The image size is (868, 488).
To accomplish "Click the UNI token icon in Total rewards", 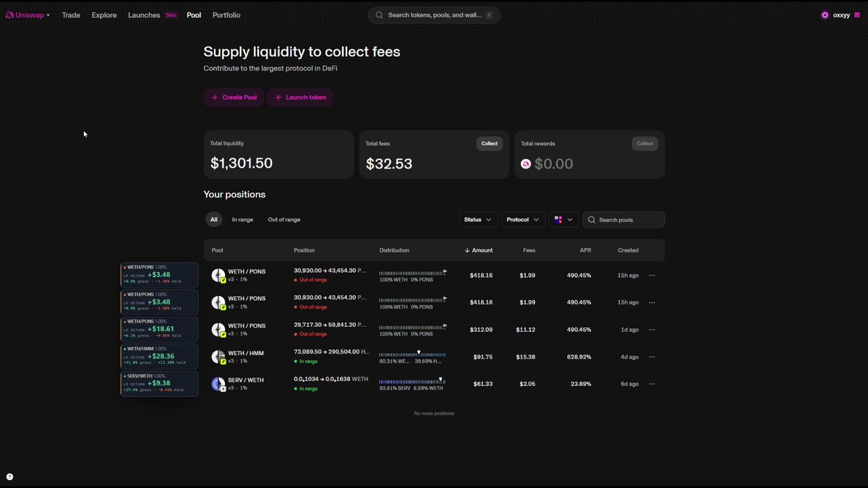I will (x=526, y=164).
